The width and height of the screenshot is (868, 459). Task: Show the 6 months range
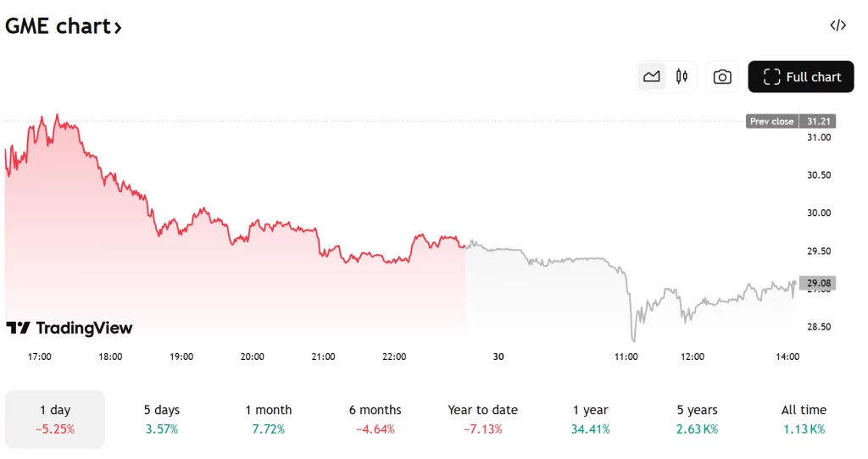(x=375, y=419)
